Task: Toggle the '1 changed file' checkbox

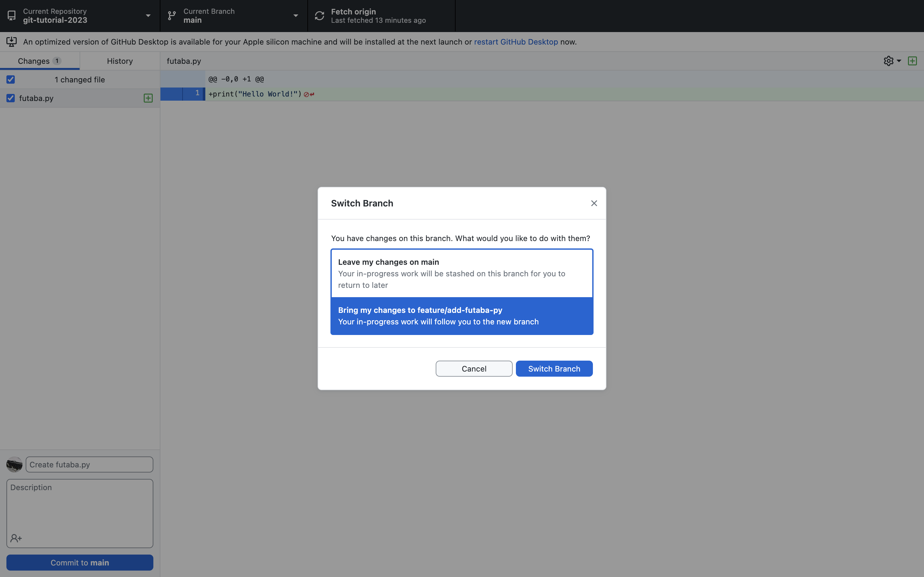Action: (11, 79)
